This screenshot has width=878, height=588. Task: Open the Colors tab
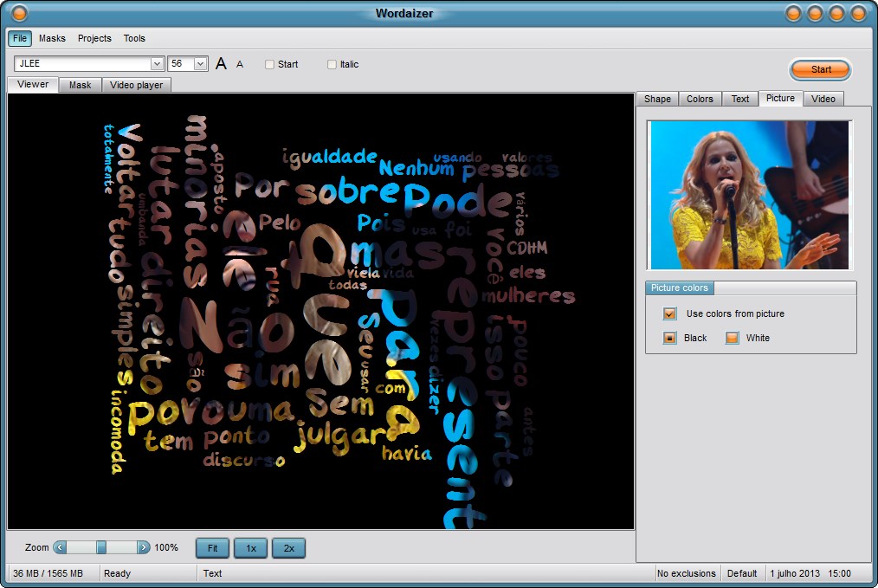pos(700,99)
